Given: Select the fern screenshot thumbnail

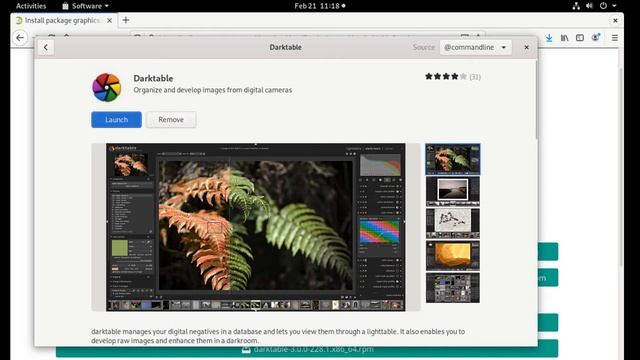Looking at the screenshot, I should [453, 159].
